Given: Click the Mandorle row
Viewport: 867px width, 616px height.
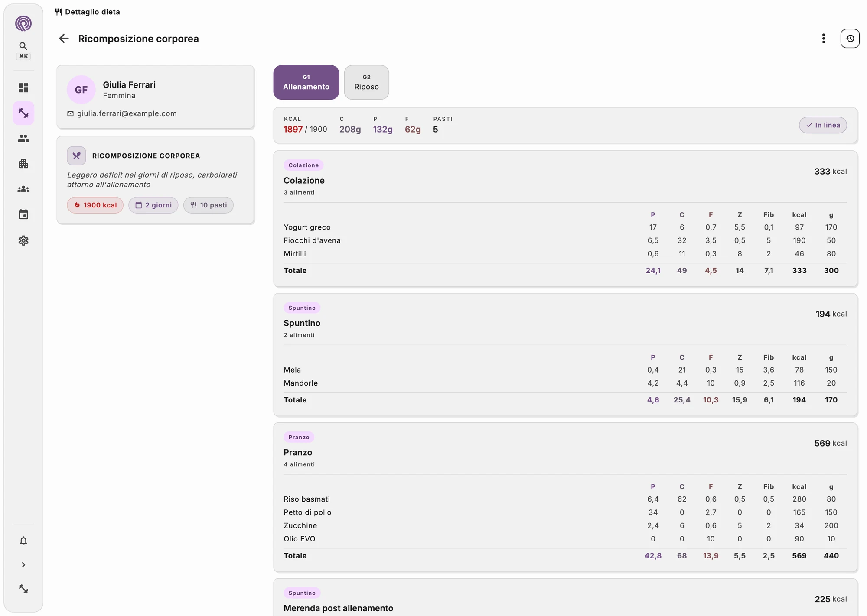Looking at the screenshot, I should [565, 383].
